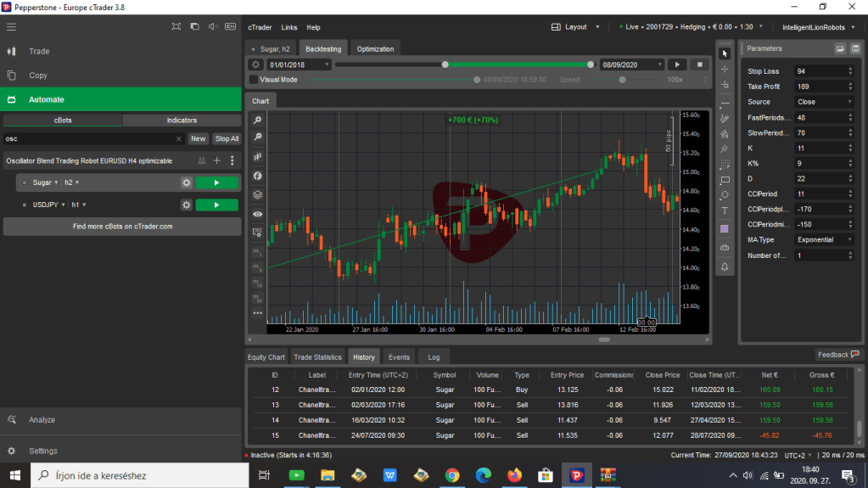The height and width of the screenshot is (488, 868).
Task: Open the Trade Statistics tab
Action: (317, 357)
